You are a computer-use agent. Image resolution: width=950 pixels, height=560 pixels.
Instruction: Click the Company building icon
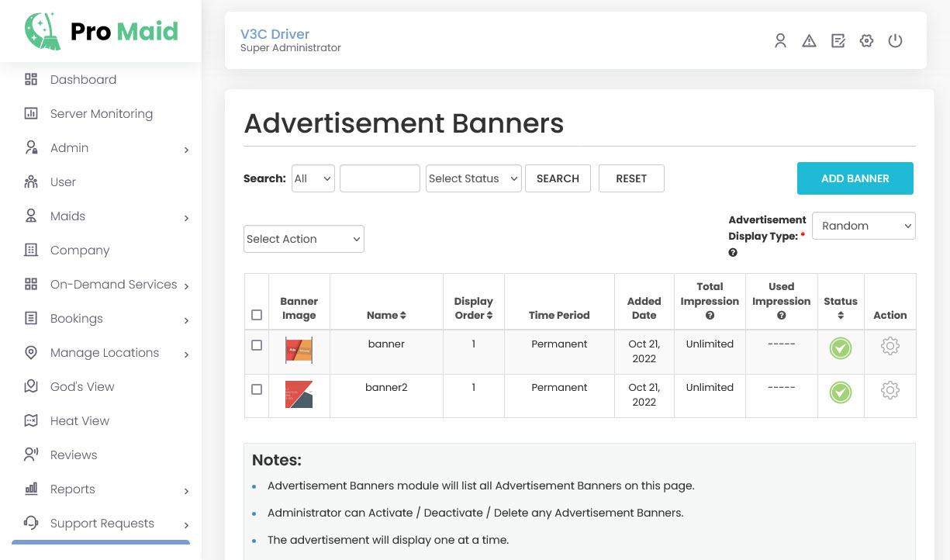pos(31,250)
